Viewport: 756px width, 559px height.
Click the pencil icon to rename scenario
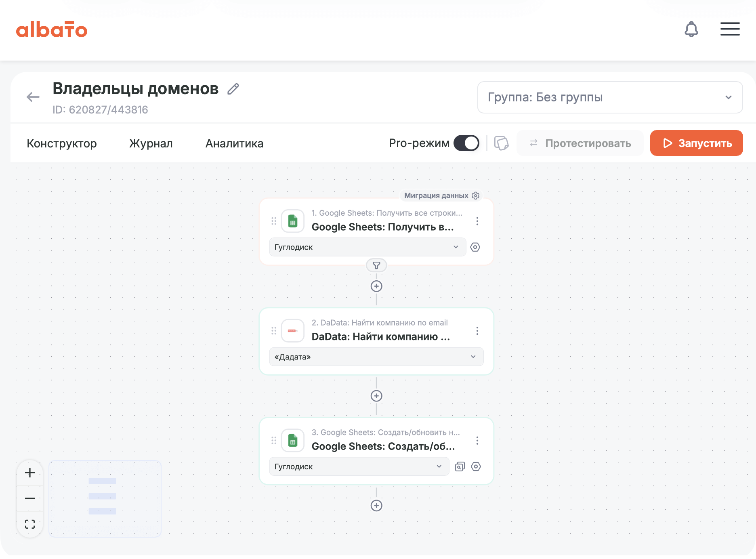[x=233, y=89]
